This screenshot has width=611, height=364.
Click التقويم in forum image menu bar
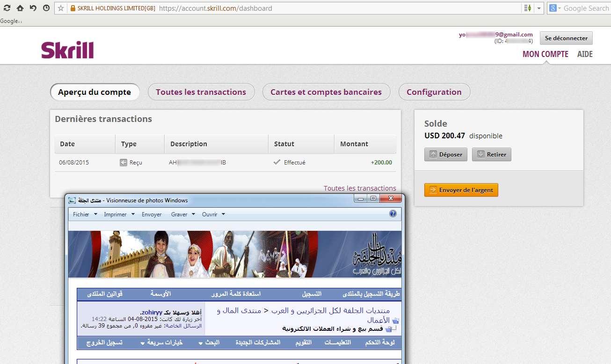[304, 343]
